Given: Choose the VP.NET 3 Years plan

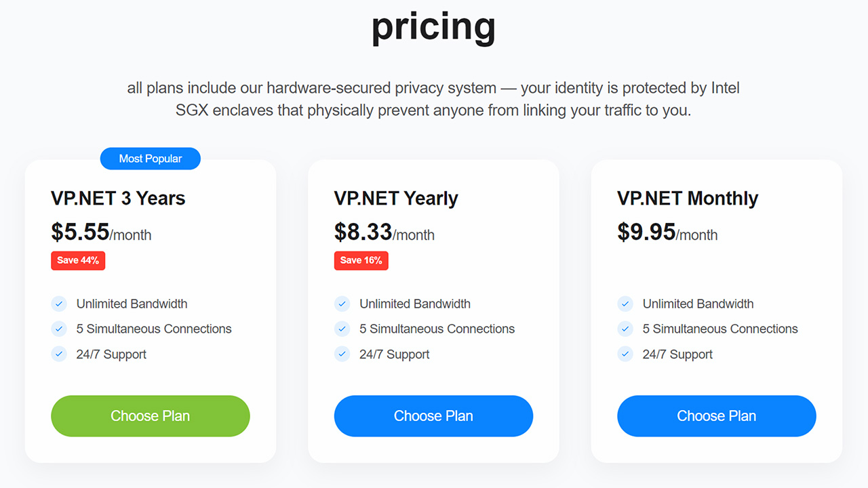Looking at the screenshot, I should point(151,416).
